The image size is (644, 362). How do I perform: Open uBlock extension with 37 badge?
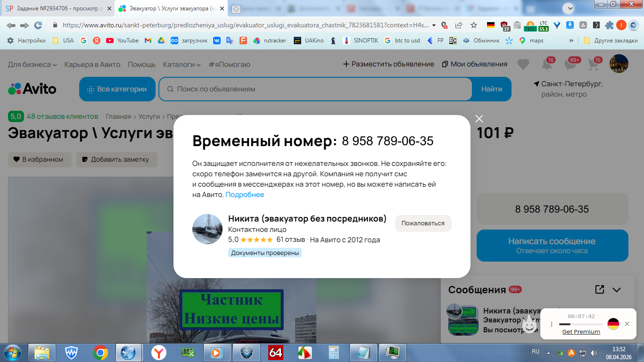[504, 25]
